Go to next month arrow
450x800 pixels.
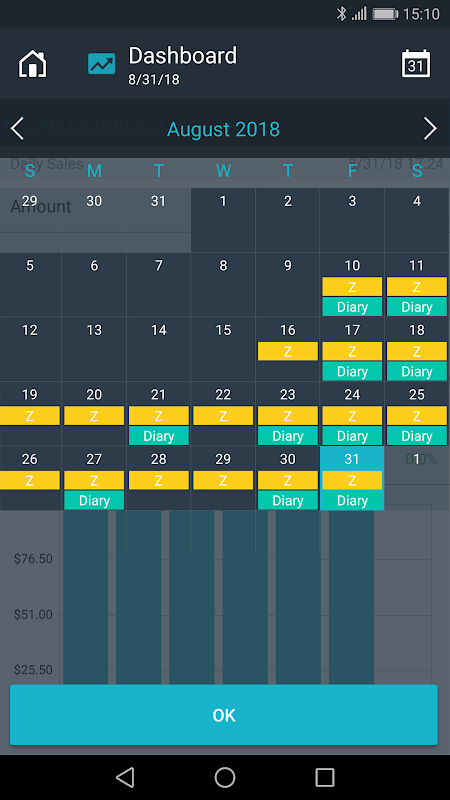tap(431, 129)
